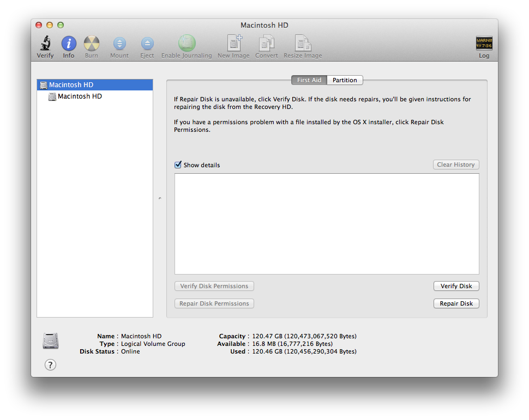Open the Info toolbar icon
The image size is (529, 420).
[x=69, y=44]
